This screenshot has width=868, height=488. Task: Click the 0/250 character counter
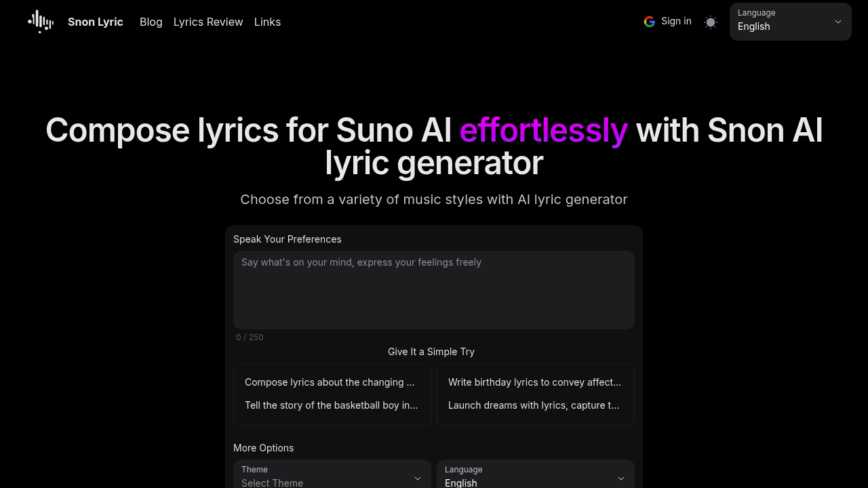point(249,337)
